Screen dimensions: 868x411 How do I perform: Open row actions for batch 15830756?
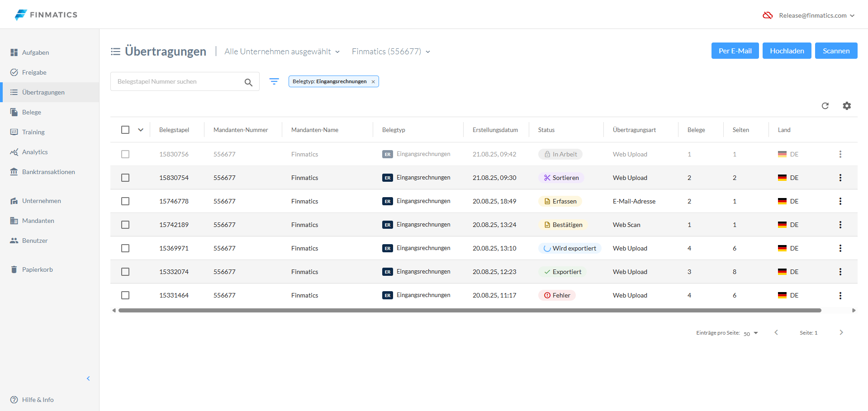840,154
